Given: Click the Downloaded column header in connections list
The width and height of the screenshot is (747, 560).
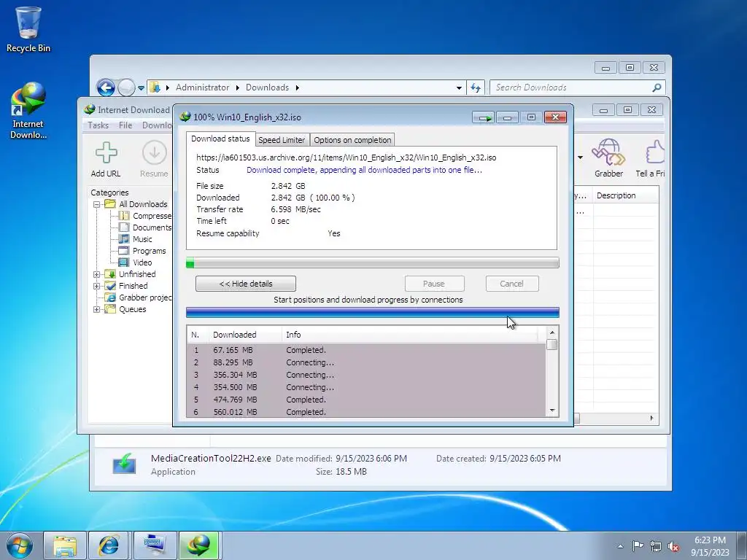Looking at the screenshot, I should point(245,335).
